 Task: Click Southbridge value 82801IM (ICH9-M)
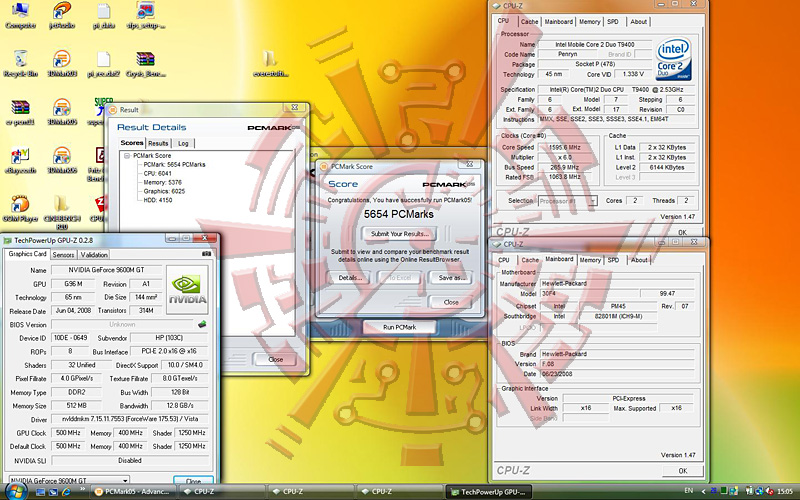618,316
